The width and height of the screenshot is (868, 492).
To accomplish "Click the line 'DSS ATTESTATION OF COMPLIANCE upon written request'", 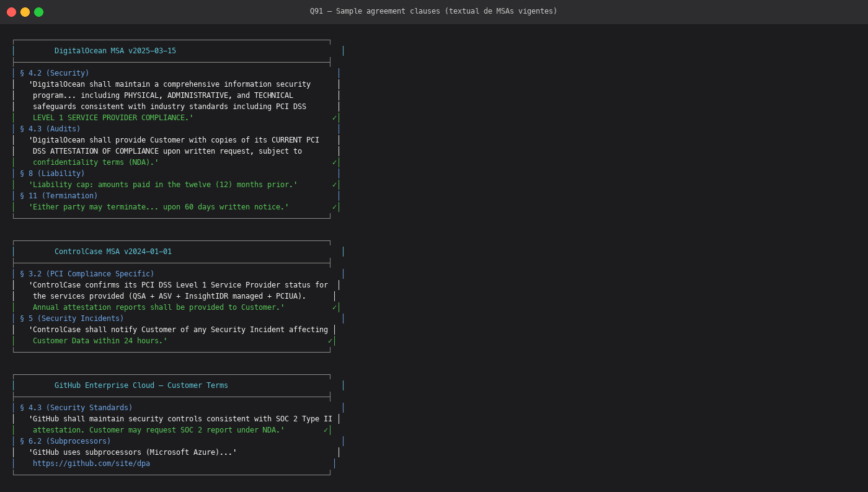I will pyautogui.click(x=167, y=151).
